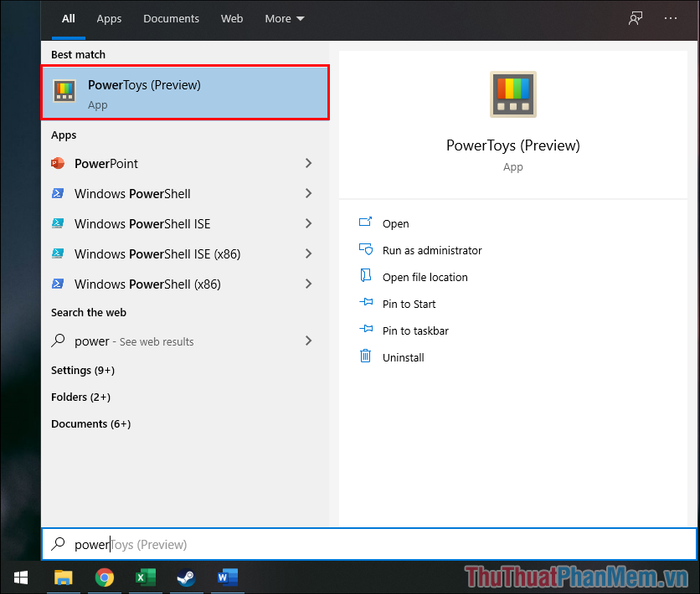Open the PowerToys (Preview) best match result

click(185, 93)
